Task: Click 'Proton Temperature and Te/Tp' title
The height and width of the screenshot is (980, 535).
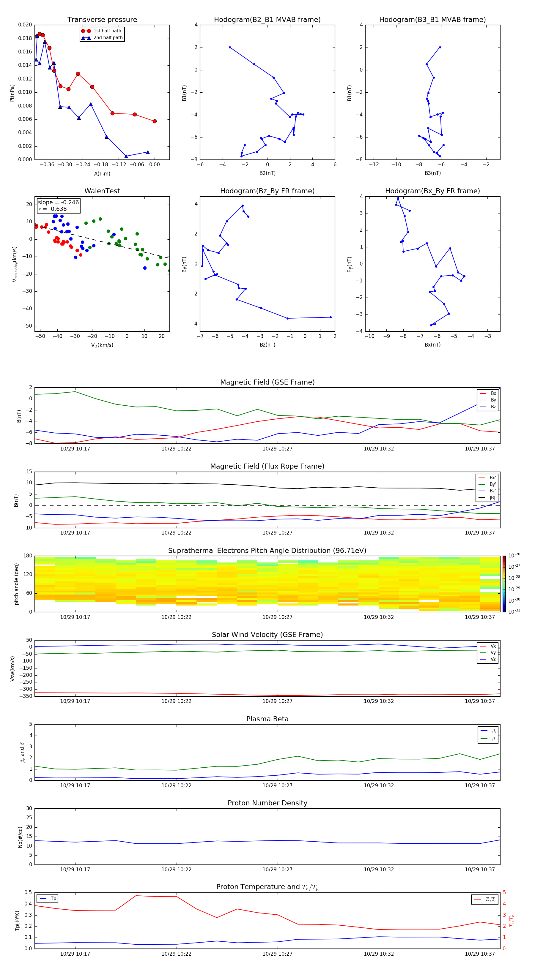Action: (x=267, y=887)
